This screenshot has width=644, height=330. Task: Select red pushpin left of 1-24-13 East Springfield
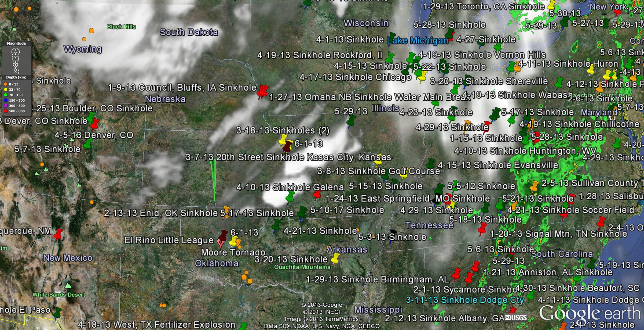pyautogui.click(x=317, y=195)
